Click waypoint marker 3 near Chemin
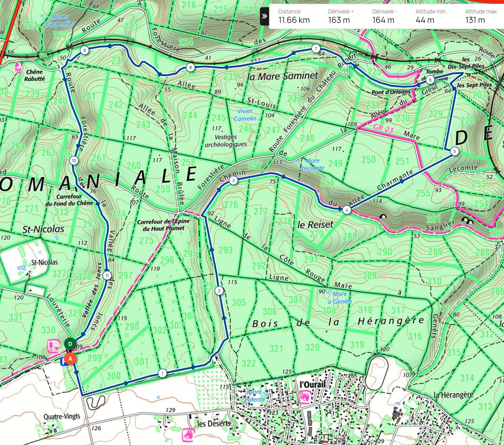This screenshot has height=445, width=504. click(233, 180)
